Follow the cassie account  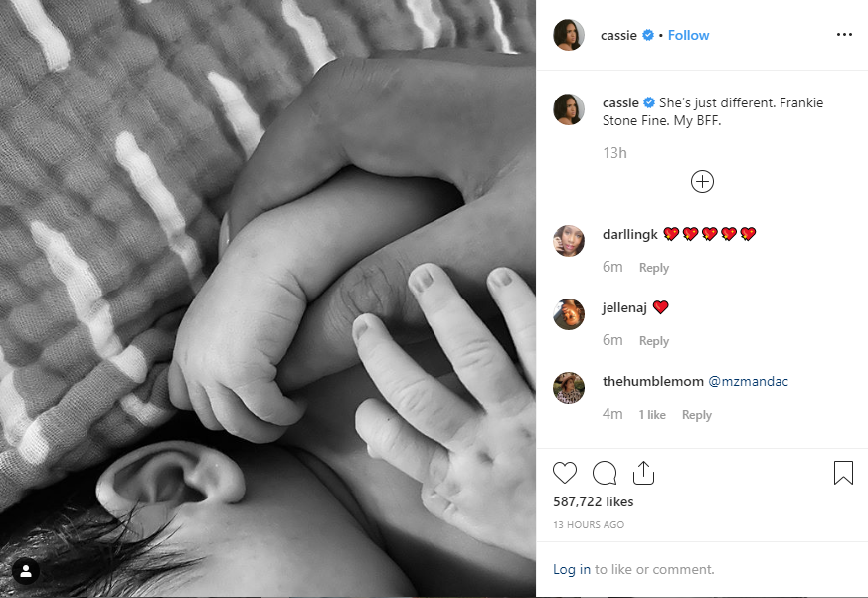pos(688,35)
